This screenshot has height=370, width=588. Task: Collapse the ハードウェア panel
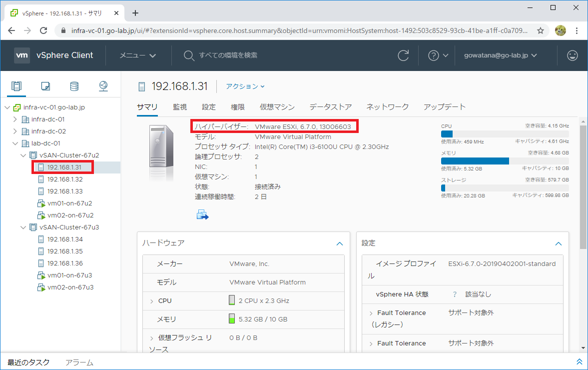point(340,243)
